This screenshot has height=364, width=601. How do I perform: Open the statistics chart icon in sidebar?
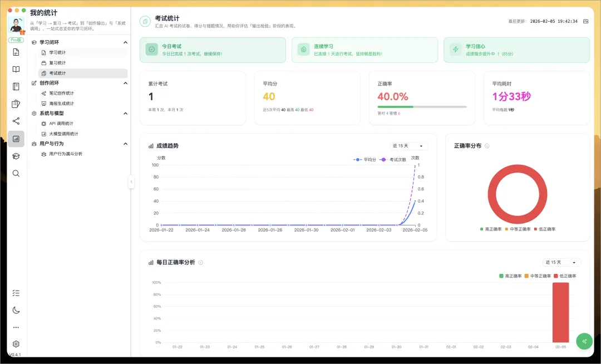(x=16, y=139)
